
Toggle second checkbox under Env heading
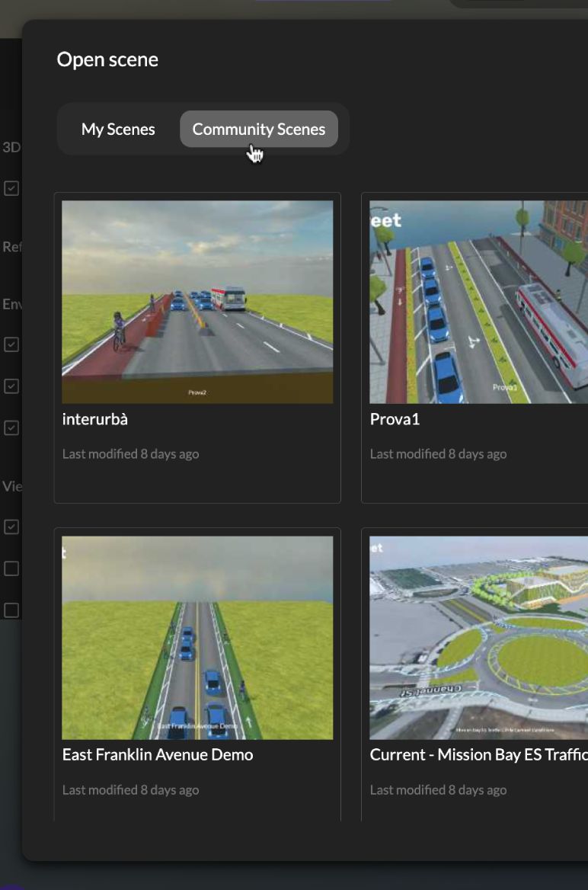(11, 386)
